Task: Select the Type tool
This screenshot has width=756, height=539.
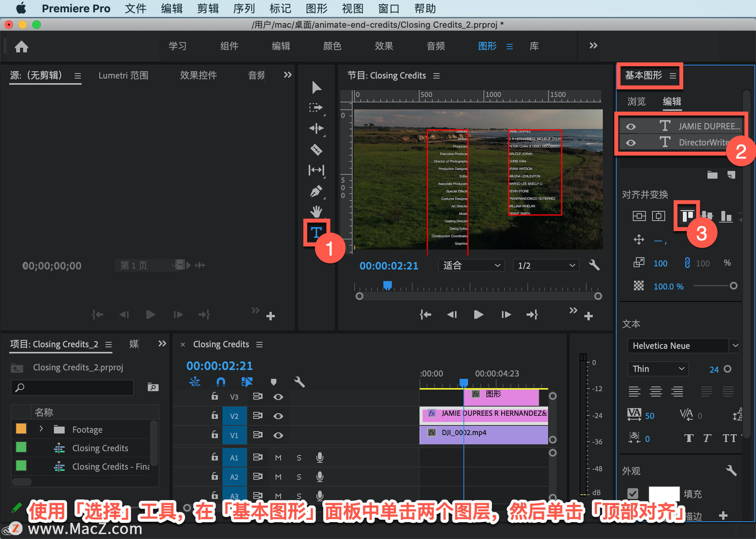Action: (316, 232)
